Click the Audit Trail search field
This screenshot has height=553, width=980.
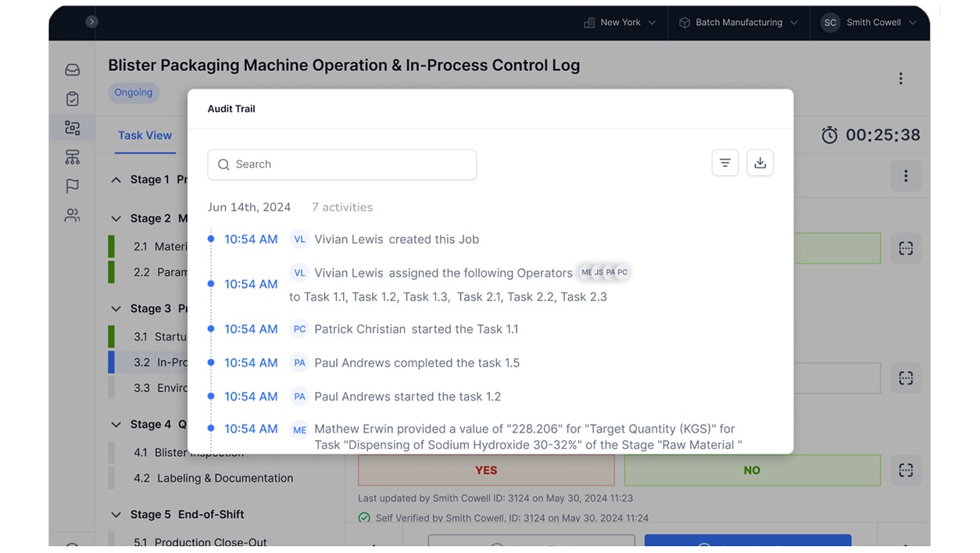pos(342,164)
